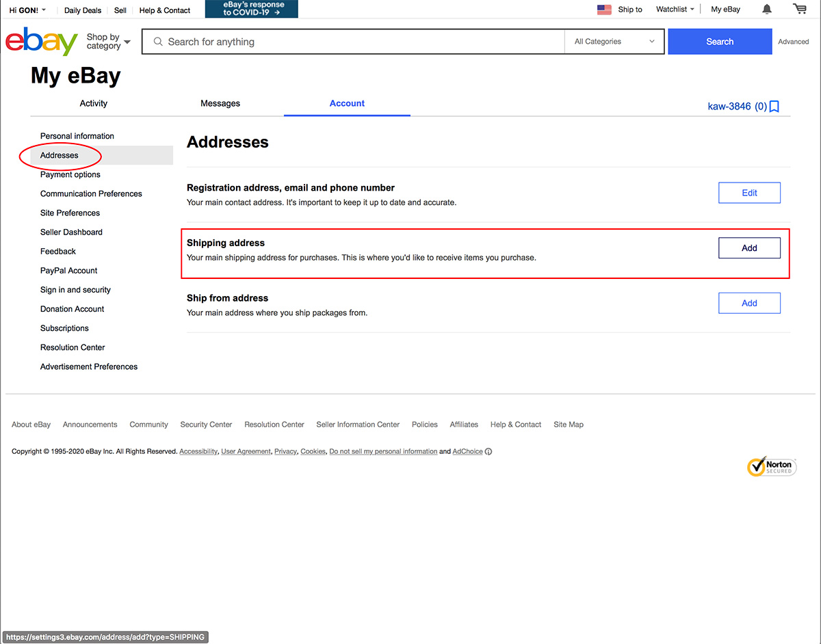Open eBay's response to COVID-19 banner
This screenshot has height=644, width=821.
click(x=252, y=9)
